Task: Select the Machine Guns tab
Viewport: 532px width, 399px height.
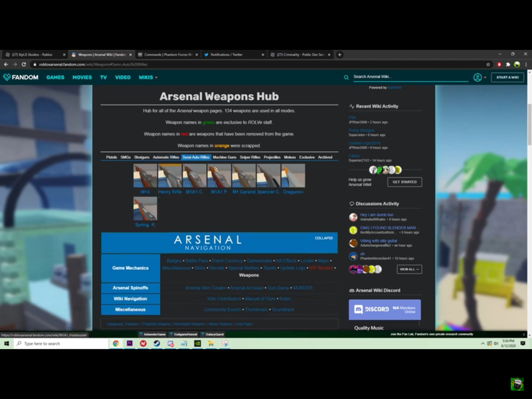Action: [224, 157]
